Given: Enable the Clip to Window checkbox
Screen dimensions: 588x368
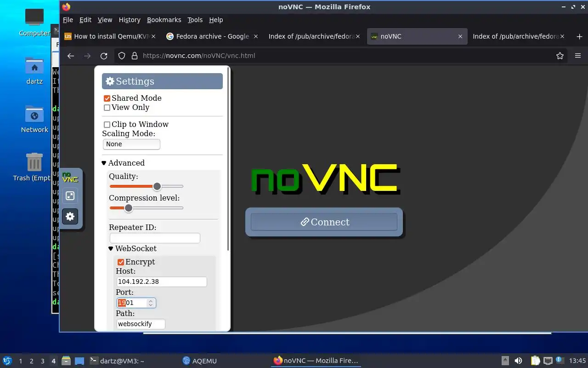Looking at the screenshot, I should (x=107, y=125).
